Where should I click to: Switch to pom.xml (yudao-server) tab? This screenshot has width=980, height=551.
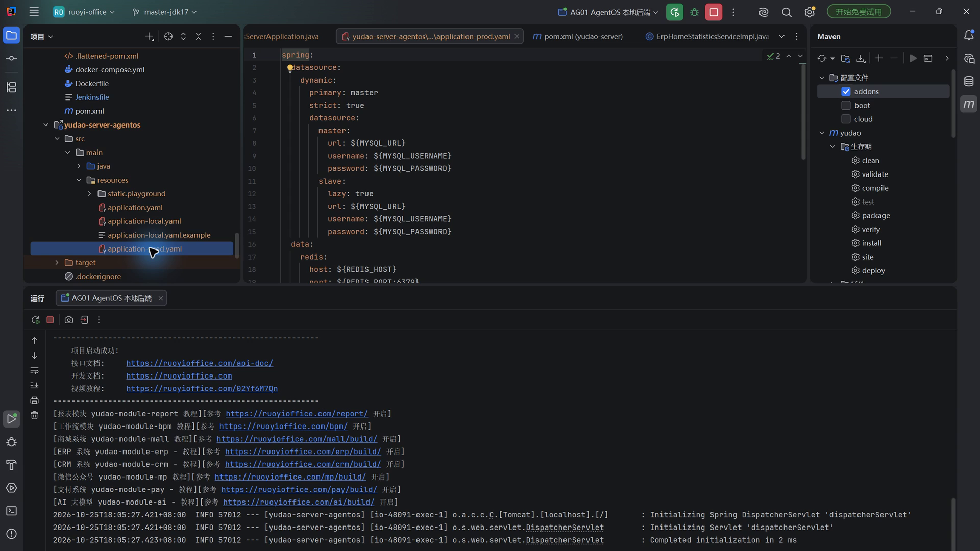pos(578,36)
